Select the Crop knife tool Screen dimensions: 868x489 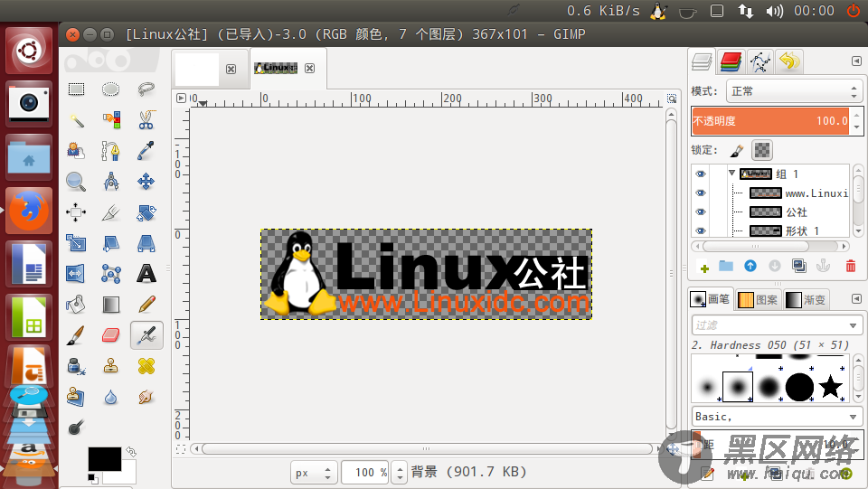110,212
